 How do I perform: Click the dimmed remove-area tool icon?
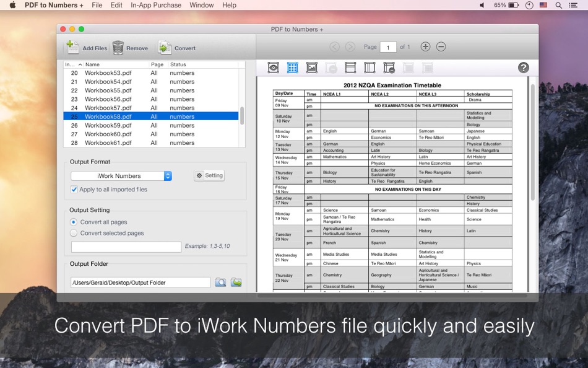click(331, 68)
